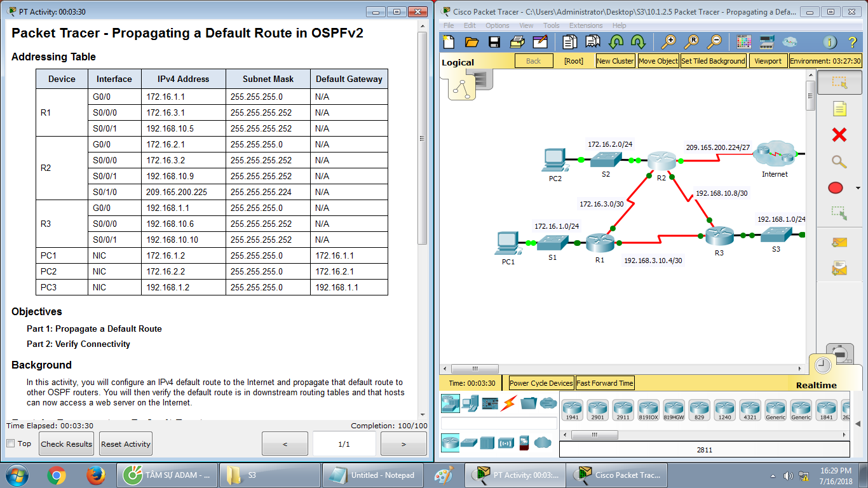Switch to the Logical workspace tab
Viewport: 868px width, 488px height.
tap(459, 62)
